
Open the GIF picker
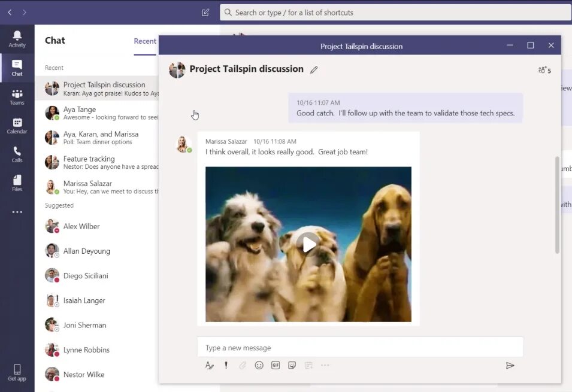(276, 366)
